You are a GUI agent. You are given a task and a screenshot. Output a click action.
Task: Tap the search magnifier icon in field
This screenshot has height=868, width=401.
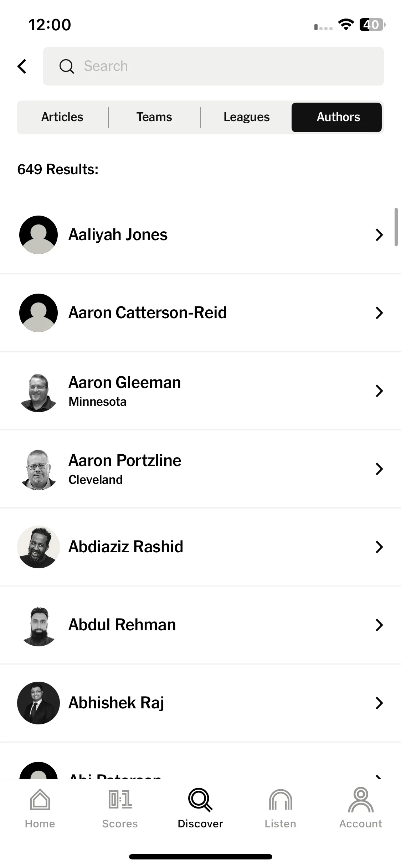pos(67,66)
